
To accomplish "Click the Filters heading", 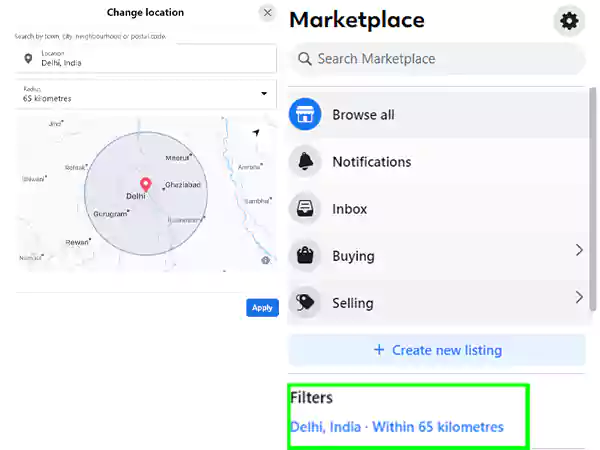I will coord(311,398).
